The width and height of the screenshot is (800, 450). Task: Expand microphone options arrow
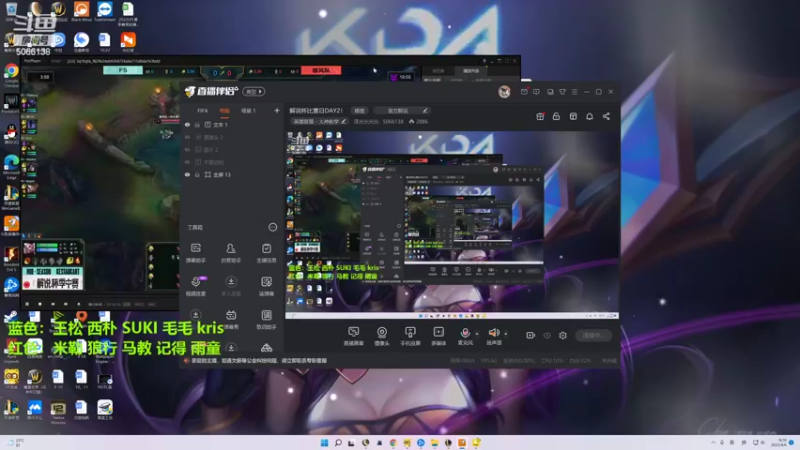478,334
